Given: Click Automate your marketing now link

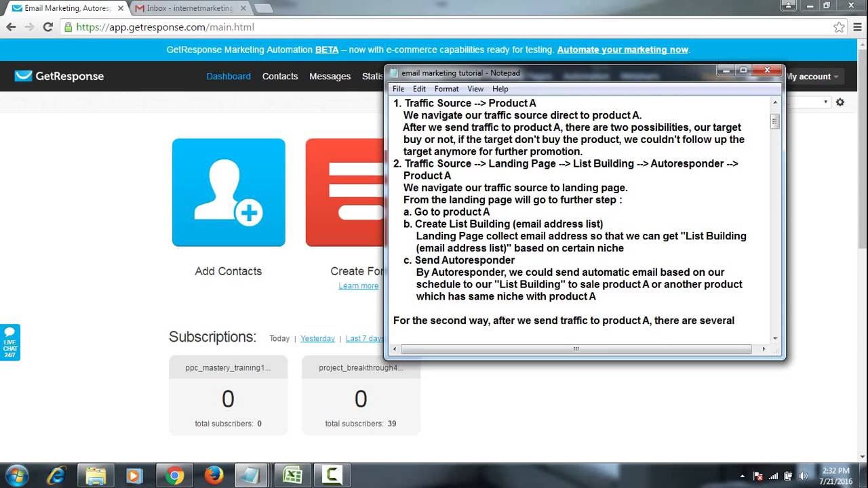Looking at the screenshot, I should (623, 49).
